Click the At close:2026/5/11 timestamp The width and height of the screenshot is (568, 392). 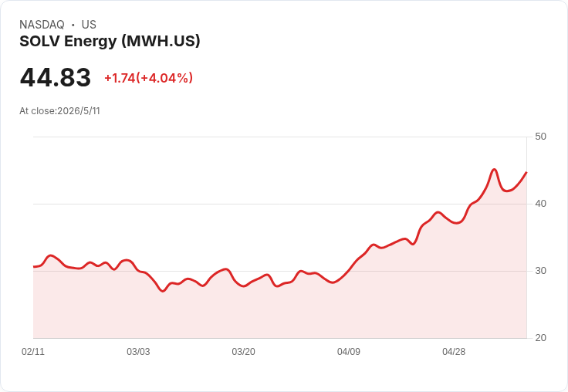click(59, 111)
